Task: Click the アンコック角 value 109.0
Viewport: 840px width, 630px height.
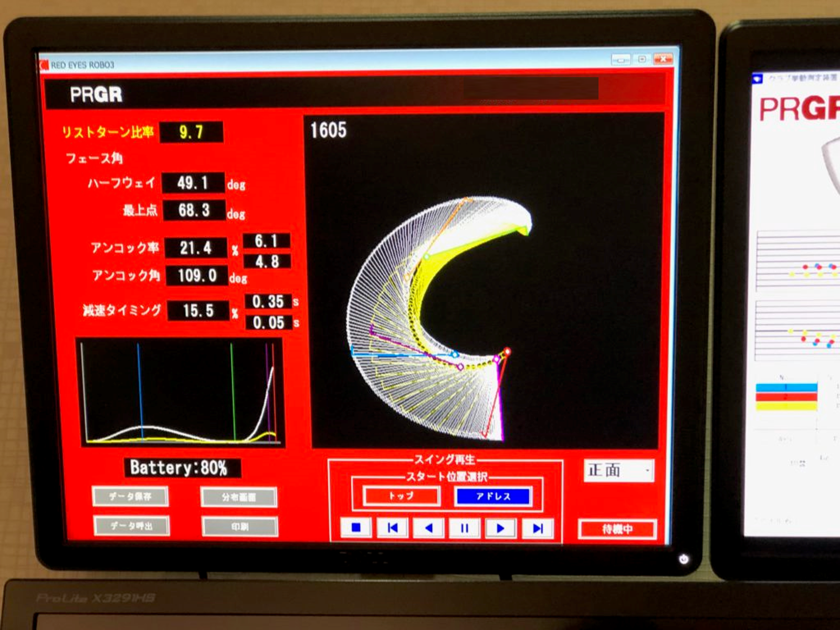Action: tap(197, 276)
